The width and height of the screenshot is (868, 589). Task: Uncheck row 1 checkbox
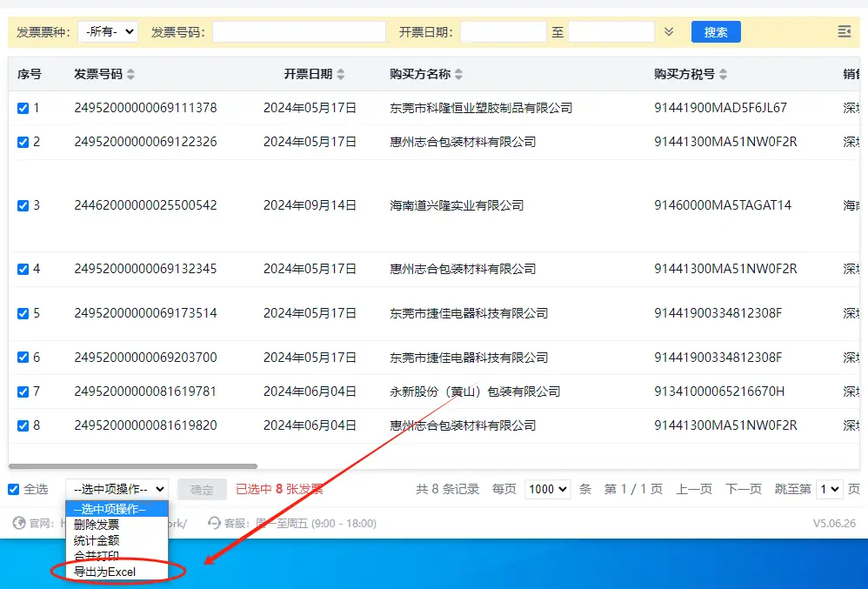tap(23, 108)
